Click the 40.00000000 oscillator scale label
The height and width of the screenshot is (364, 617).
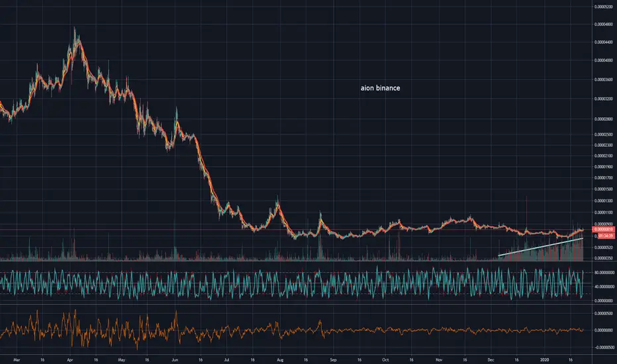pyautogui.click(x=604, y=287)
